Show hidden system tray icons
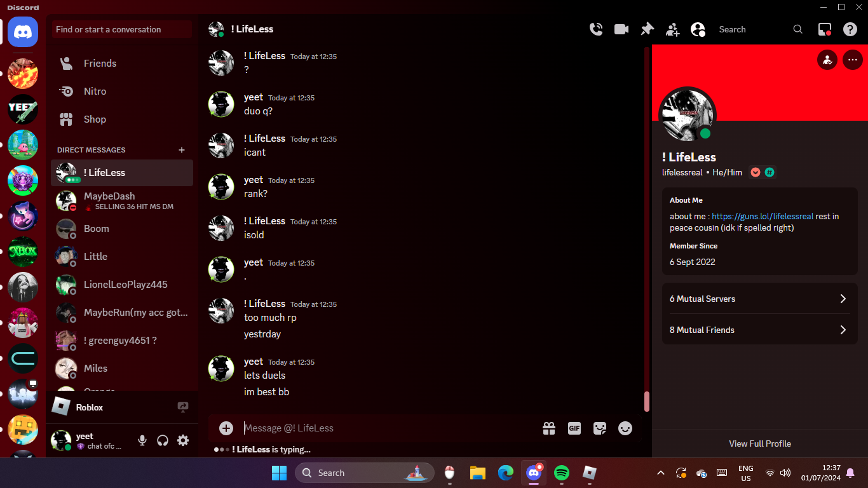 [661, 473]
